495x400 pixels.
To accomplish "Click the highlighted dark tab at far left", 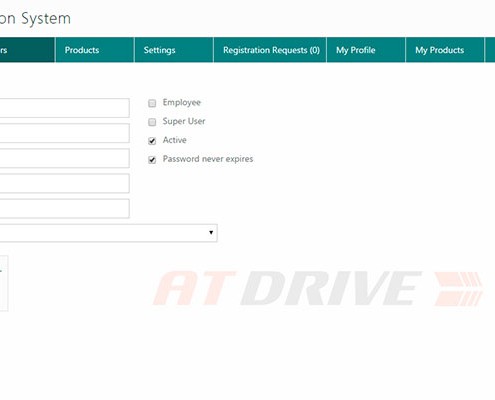I will (27, 50).
